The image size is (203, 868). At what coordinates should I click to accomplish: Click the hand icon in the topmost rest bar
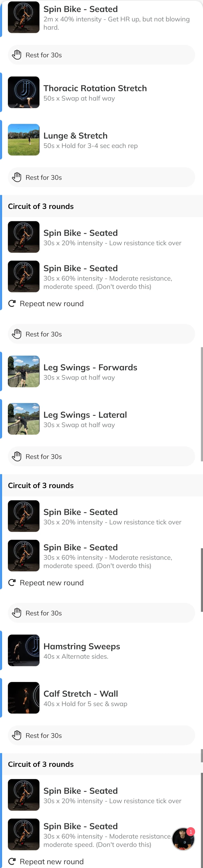(17, 54)
